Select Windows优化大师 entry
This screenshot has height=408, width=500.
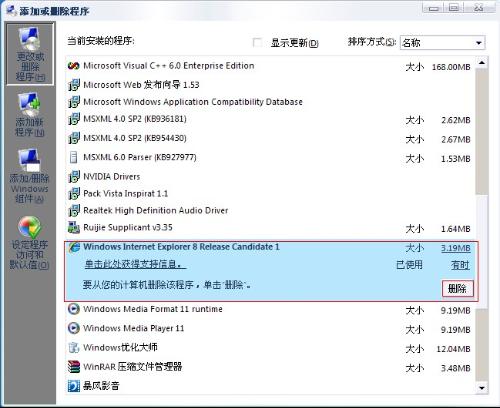[120, 348]
